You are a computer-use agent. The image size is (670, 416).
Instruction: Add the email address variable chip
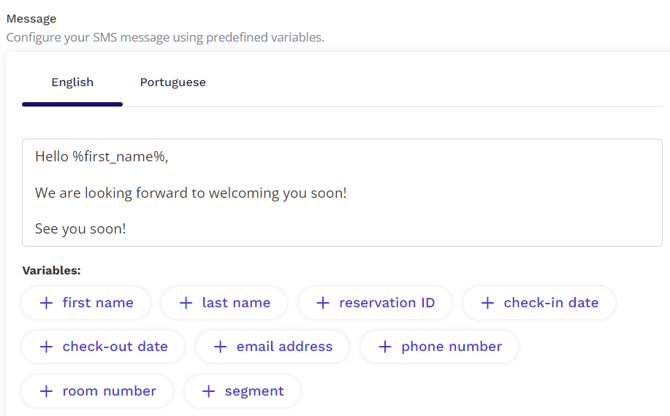[272, 347]
